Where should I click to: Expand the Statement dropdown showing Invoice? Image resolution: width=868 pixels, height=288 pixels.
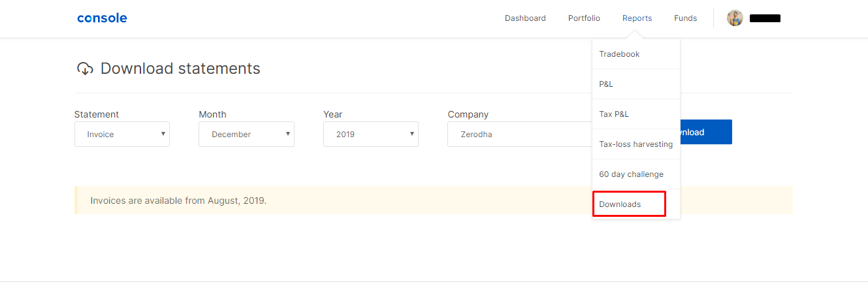122,134
